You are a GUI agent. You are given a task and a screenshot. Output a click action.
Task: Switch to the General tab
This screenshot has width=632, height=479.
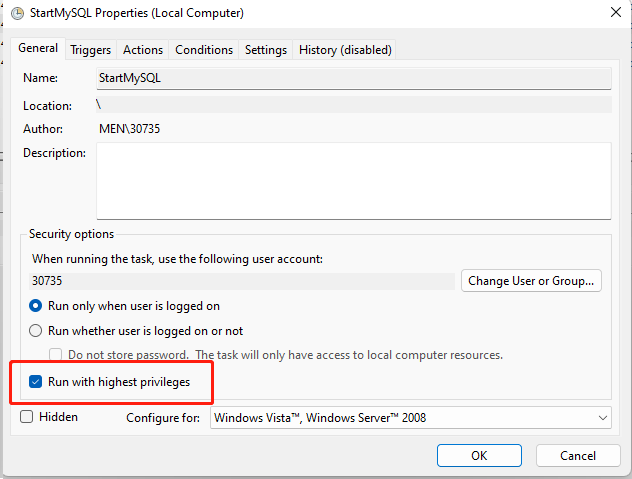click(38, 49)
